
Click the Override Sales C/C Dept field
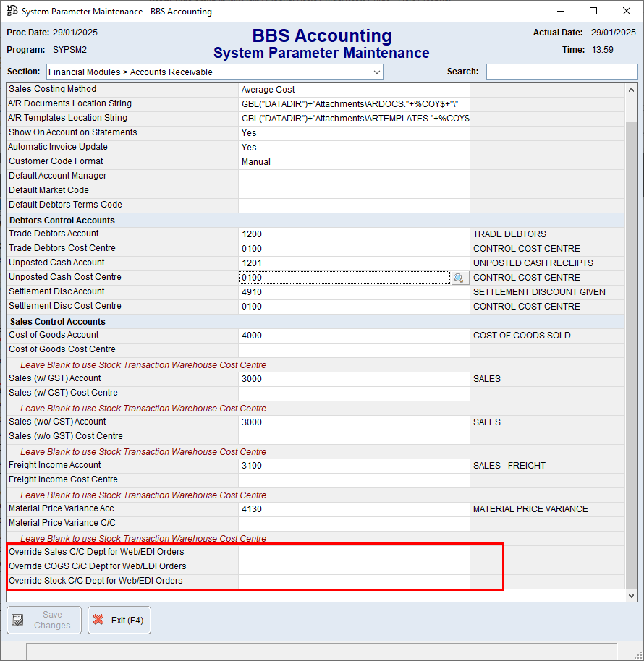353,553
